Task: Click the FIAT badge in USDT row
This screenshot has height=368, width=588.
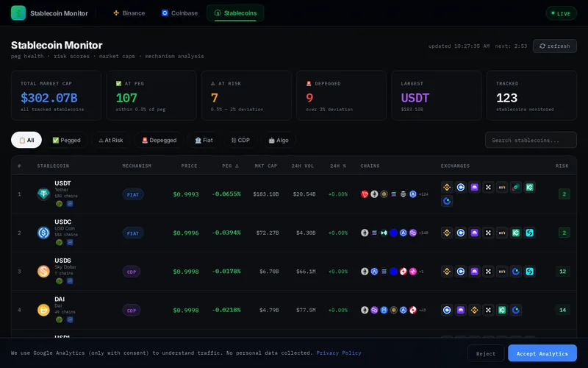Action: (133, 194)
